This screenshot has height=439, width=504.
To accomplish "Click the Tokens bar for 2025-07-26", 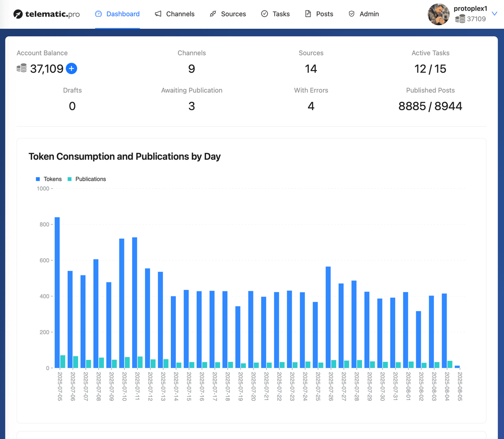I will 328,317.
